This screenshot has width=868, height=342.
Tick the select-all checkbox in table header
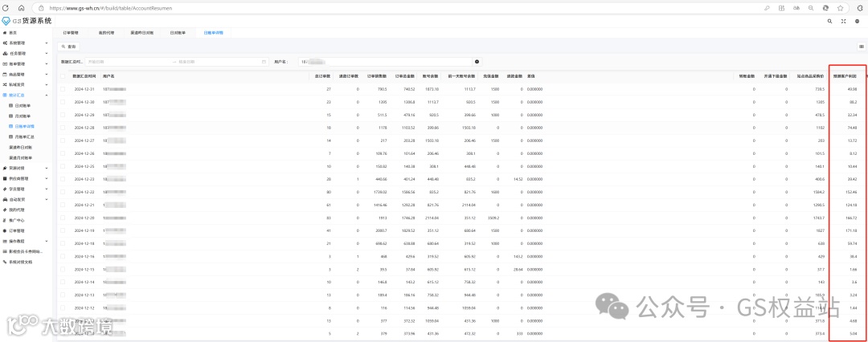tap(63, 75)
